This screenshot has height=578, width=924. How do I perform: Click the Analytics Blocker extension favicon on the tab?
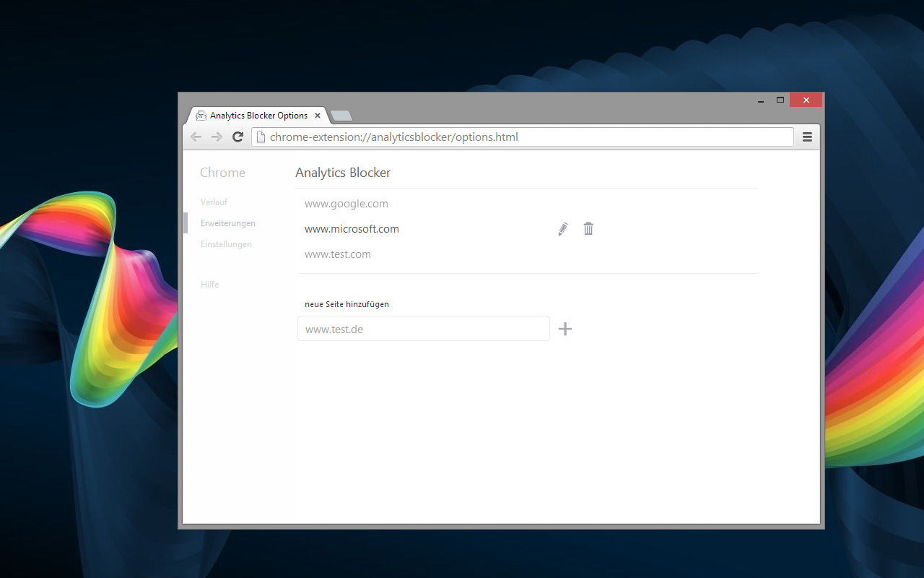[201, 115]
